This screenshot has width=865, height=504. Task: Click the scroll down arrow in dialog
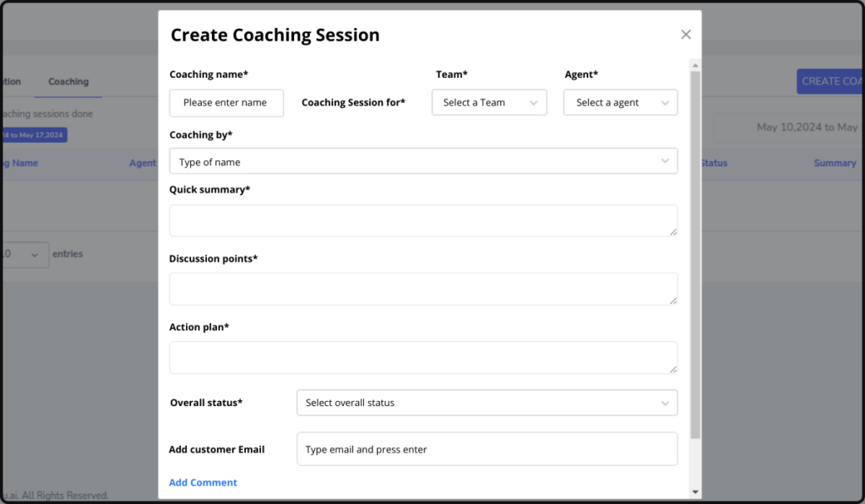pyautogui.click(x=695, y=491)
